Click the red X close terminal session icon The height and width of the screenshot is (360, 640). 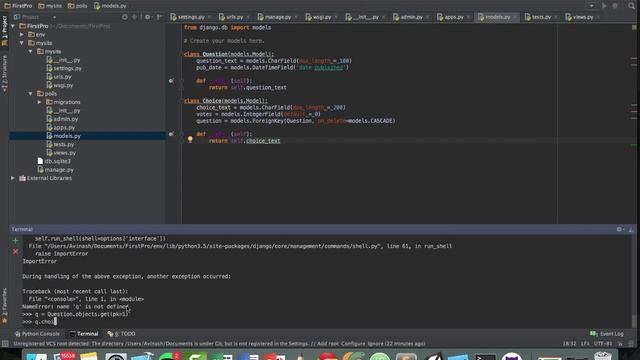[16, 252]
